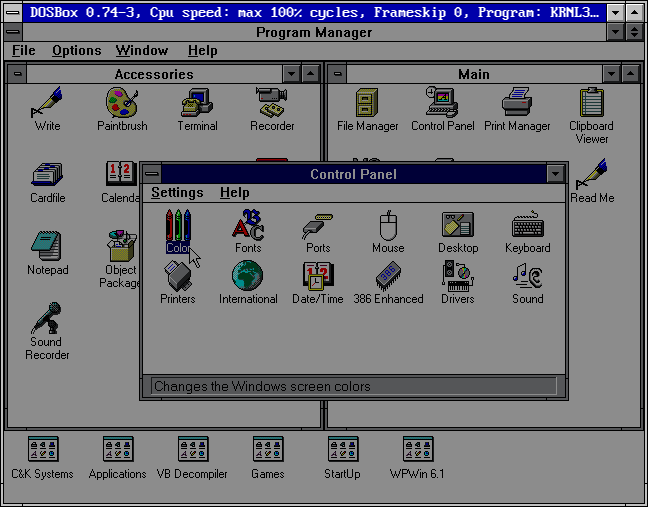Select the WPWin 6.1 group icon
Viewport: 648px width, 507px height.
[x=417, y=457]
